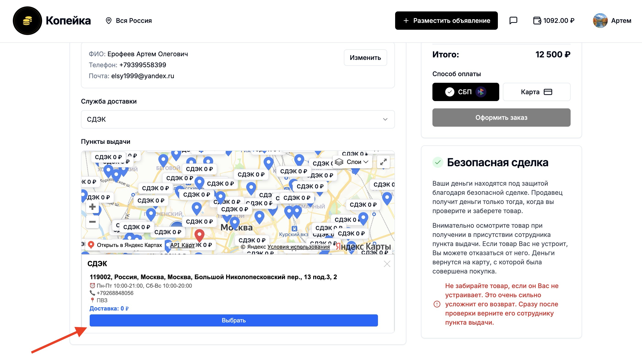Close the СДЭК pickup point card

tap(387, 264)
